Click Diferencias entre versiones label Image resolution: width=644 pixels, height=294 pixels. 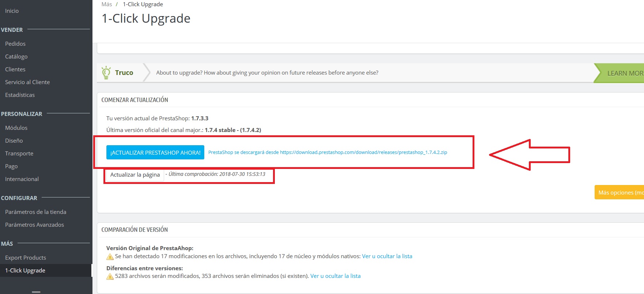[145, 268]
